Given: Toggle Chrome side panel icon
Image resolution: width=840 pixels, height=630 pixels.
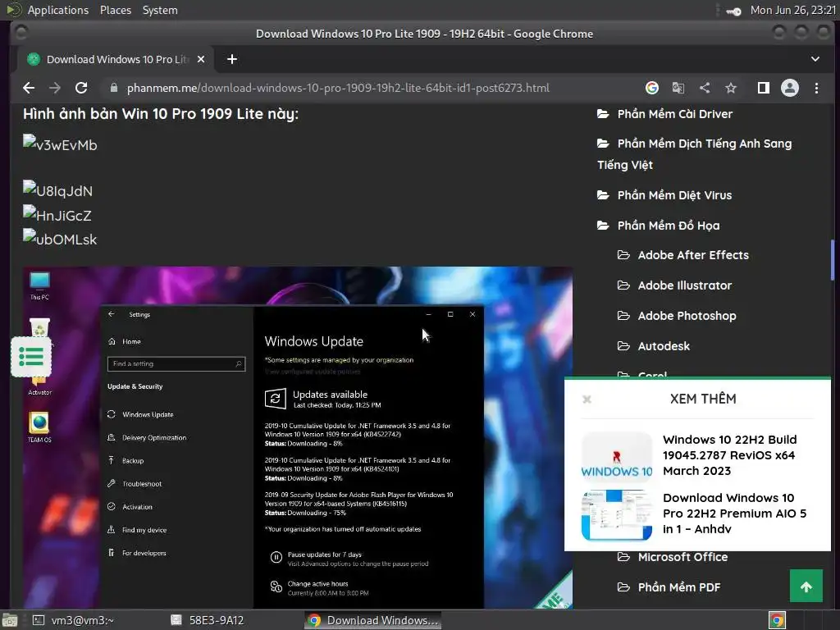Looking at the screenshot, I should pos(764,88).
